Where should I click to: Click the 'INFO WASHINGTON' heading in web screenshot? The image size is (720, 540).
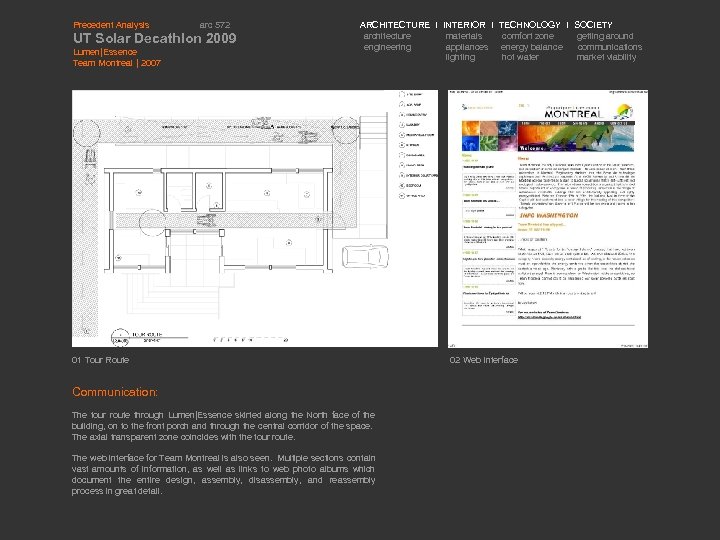click(549, 215)
